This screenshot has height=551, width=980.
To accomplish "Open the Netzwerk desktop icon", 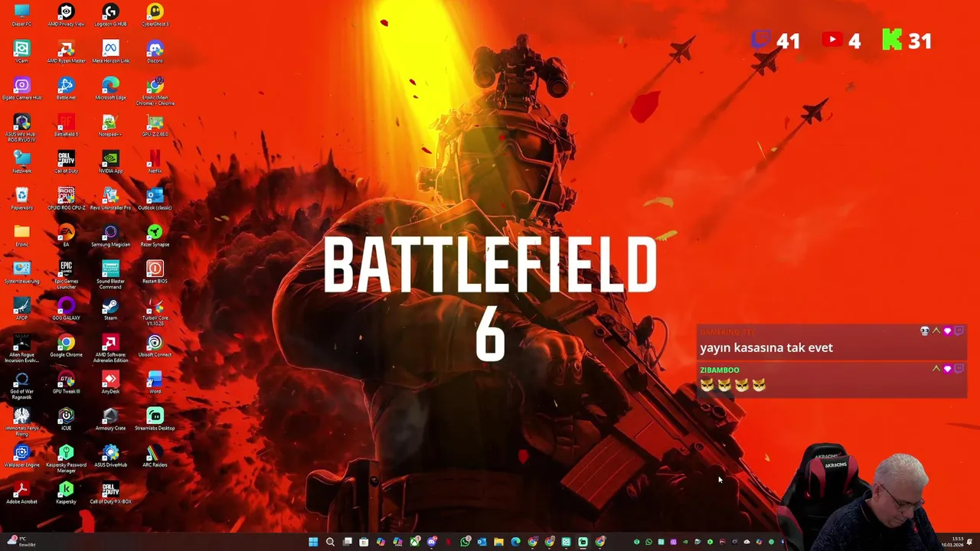I will (21, 161).
